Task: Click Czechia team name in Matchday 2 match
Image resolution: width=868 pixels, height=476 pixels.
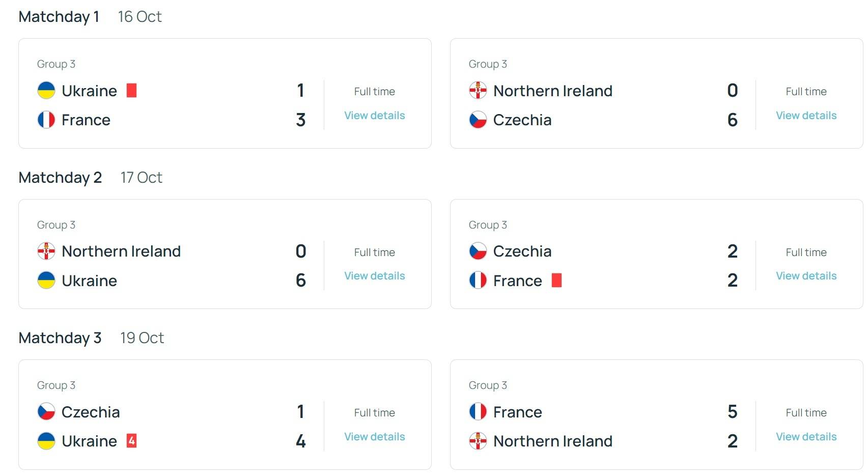Action: (522, 251)
